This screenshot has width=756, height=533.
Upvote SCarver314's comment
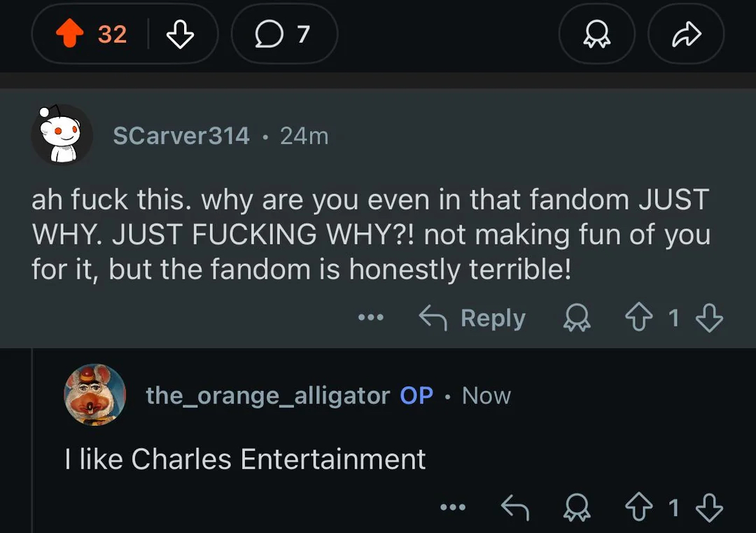639,319
